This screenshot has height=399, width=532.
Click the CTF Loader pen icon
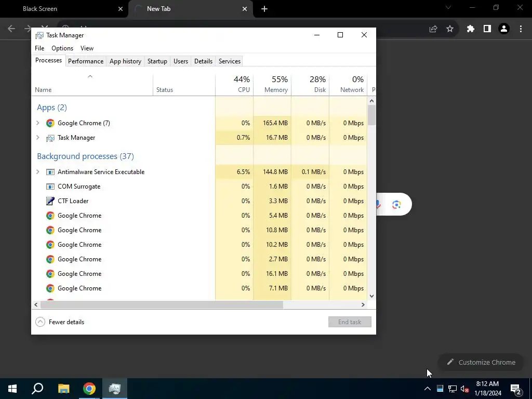coord(50,201)
